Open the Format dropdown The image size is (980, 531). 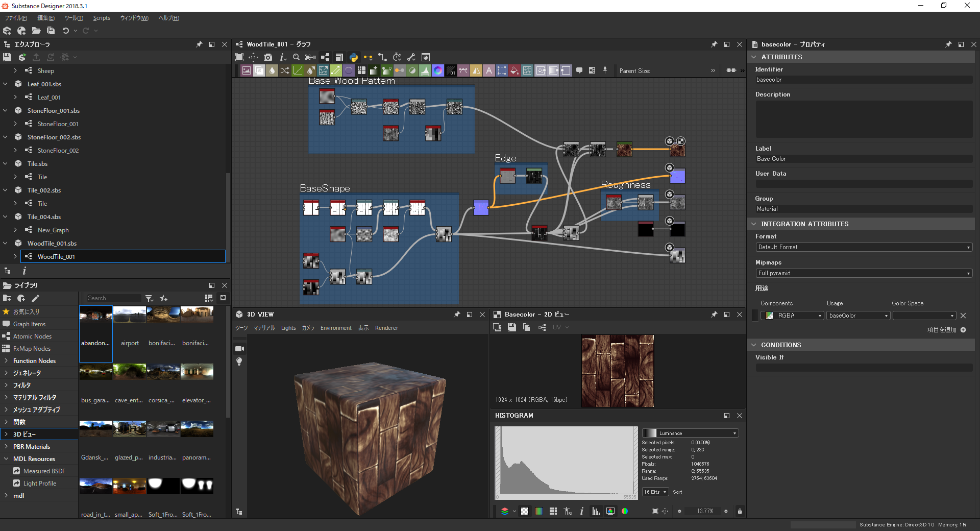tap(864, 247)
